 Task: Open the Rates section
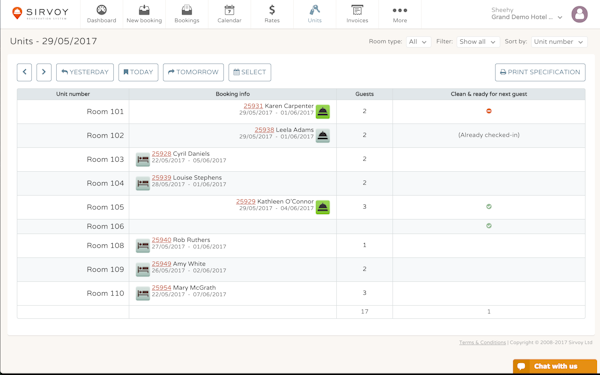272,14
